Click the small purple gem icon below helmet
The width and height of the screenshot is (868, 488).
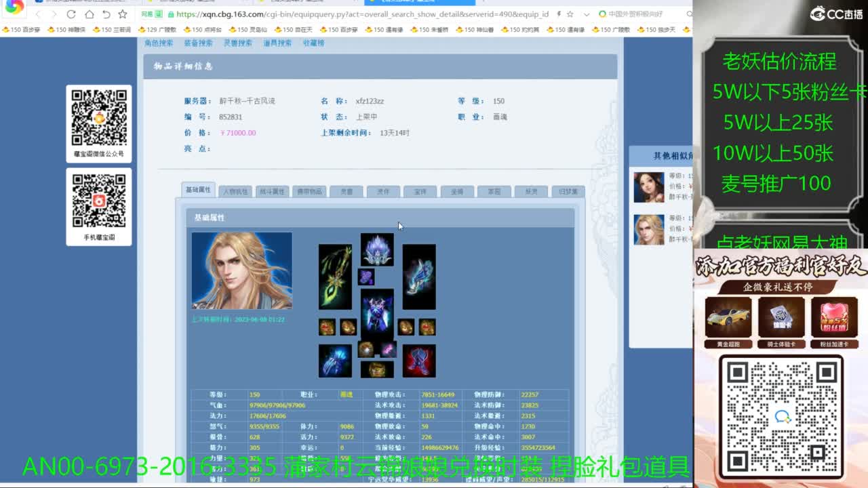[x=366, y=277]
